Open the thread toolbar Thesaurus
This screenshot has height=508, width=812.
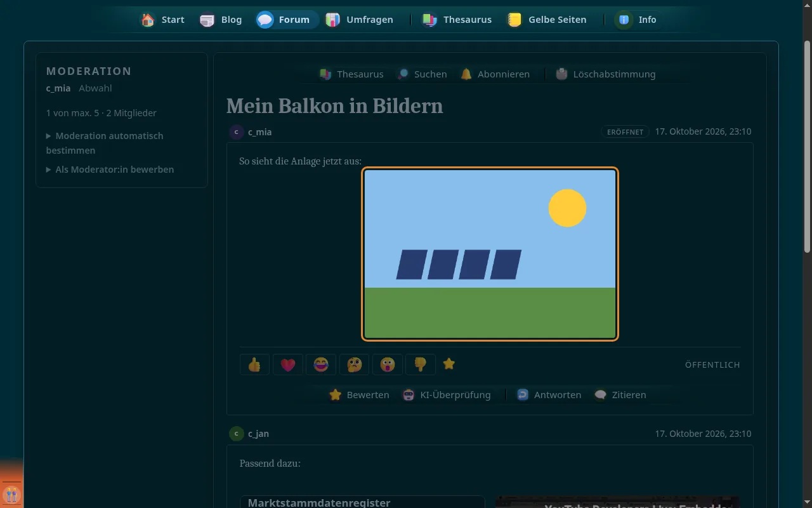click(x=352, y=74)
